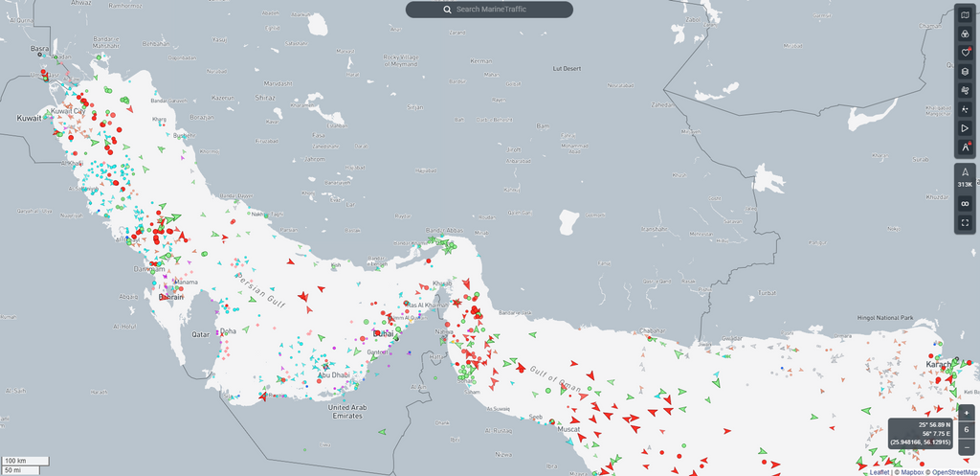The height and width of the screenshot is (476, 980).
Task: Click the 100 km scale bar
Action: click(25, 461)
